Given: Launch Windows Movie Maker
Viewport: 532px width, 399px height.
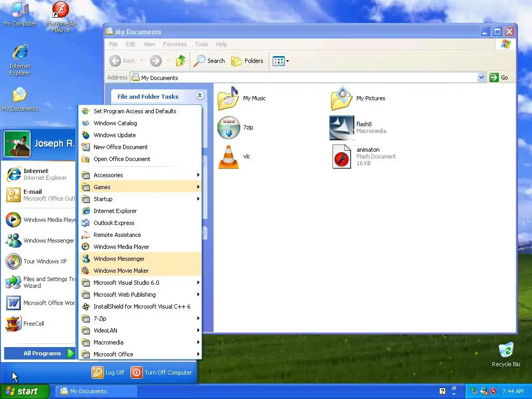Looking at the screenshot, I should (x=140, y=270).
